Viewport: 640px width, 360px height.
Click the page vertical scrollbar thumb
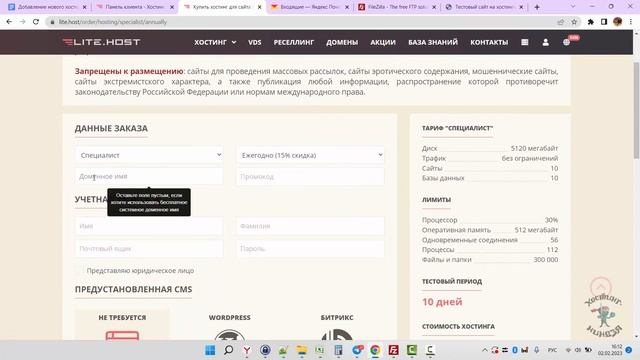coord(636,110)
